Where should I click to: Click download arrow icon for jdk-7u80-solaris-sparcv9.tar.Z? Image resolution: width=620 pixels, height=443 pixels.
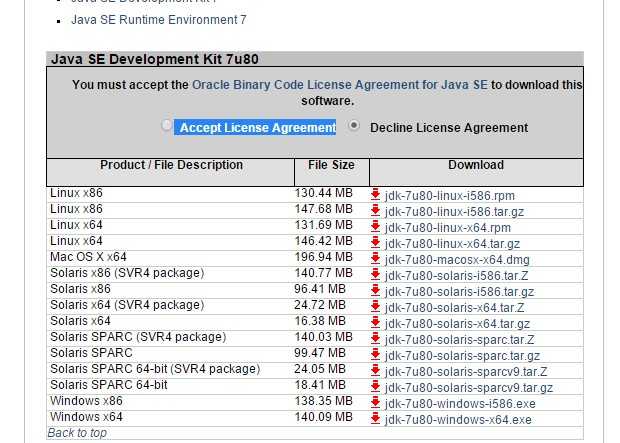click(x=375, y=371)
